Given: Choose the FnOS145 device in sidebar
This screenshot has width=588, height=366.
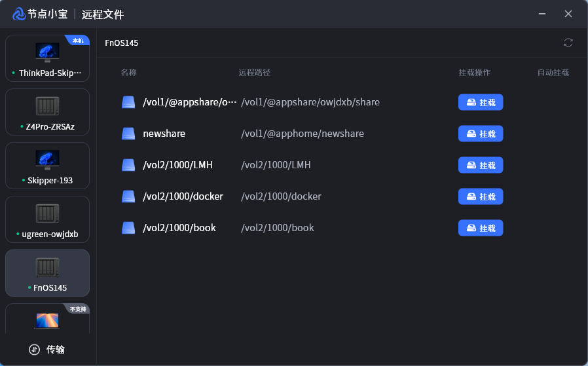Looking at the screenshot, I should click(x=47, y=273).
